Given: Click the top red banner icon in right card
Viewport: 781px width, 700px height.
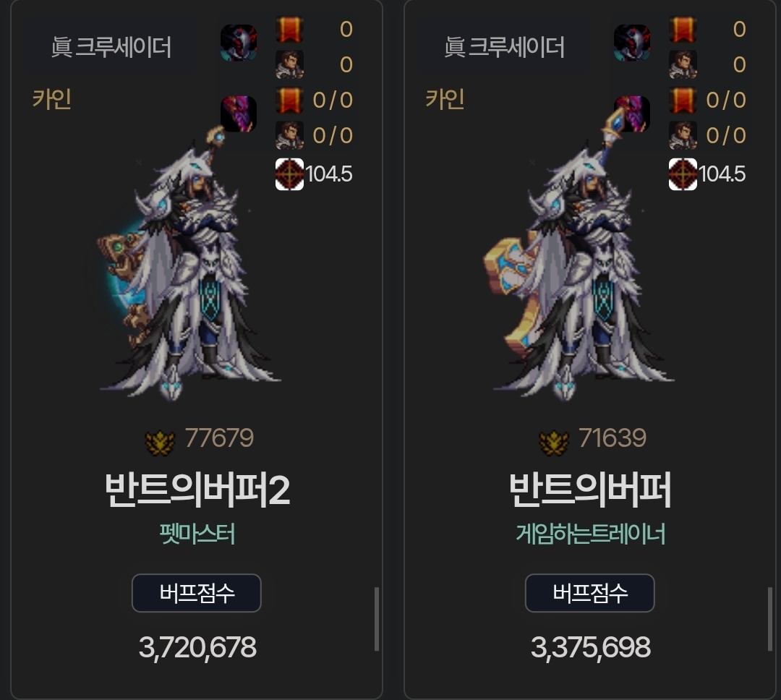Looking at the screenshot, I should pos(683,30).
